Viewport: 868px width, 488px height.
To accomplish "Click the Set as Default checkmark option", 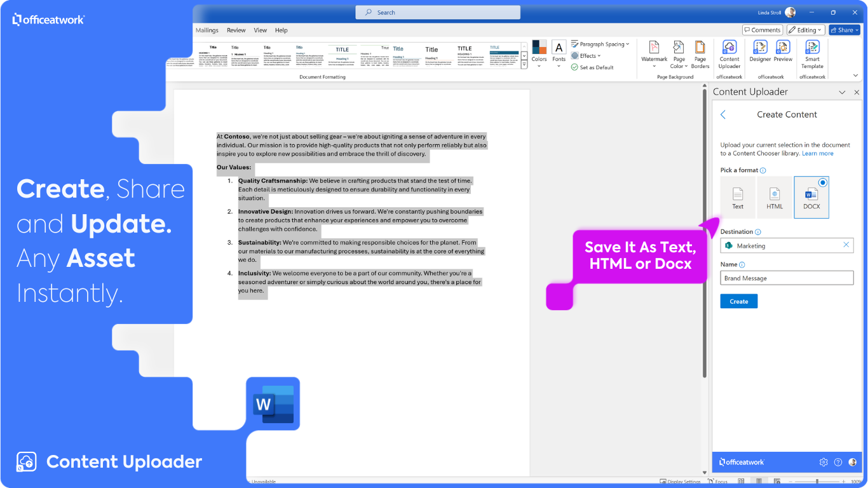I will pyautogui.click(x=592, y=67).
